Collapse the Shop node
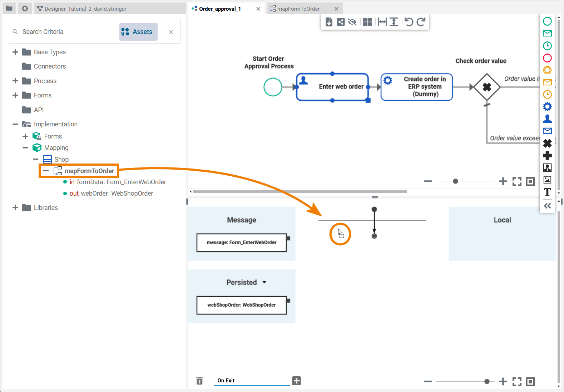The width and height of the screenshot is (564, 392). click(x=35, y=159)
